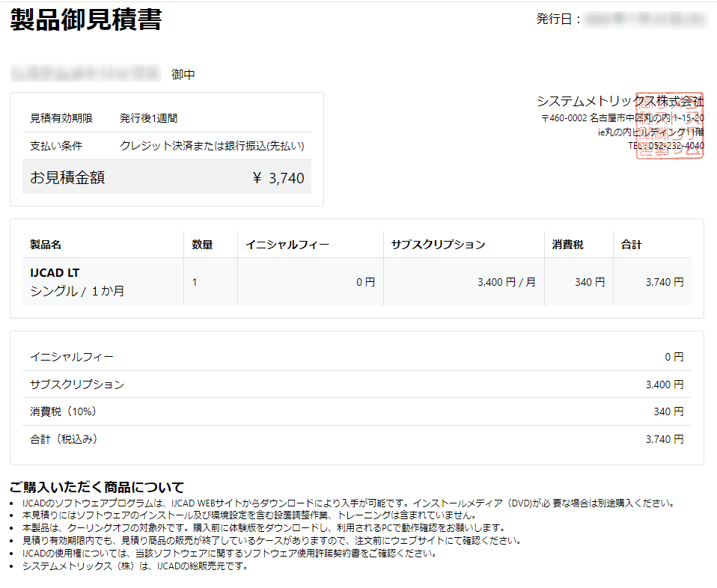The height and width of the screenshot is (588, 717).
Task: Select the payment terms クレジット決済または銀行振込 text
Action: [x=212, y=147]
